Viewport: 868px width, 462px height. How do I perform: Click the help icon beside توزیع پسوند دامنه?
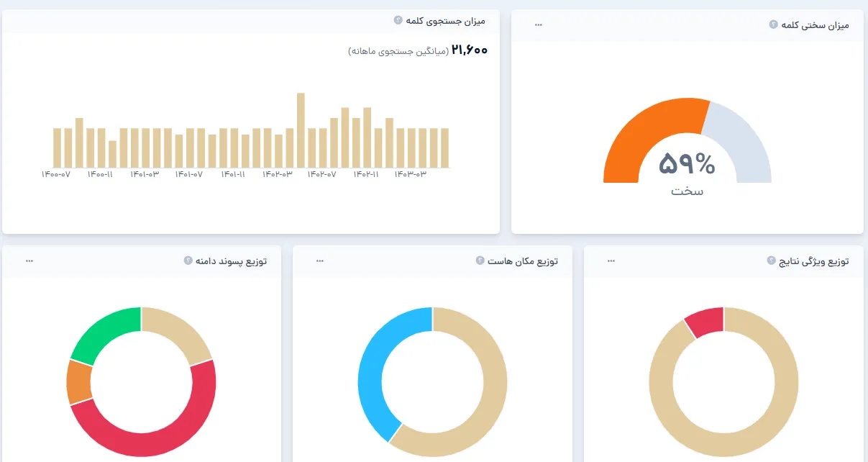click(x=188, y=261)
